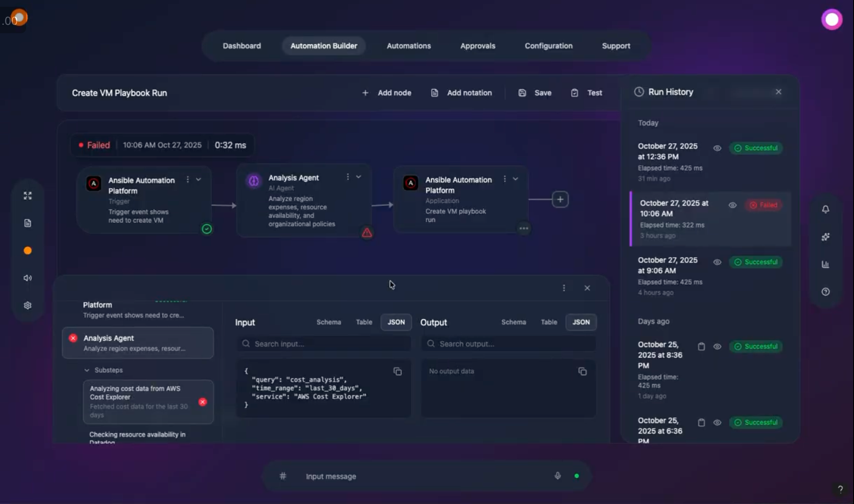The width and height of the screenshot is (854, 504).
Task: Save the Create VM Playbook Run
Action: pos(534,93)
